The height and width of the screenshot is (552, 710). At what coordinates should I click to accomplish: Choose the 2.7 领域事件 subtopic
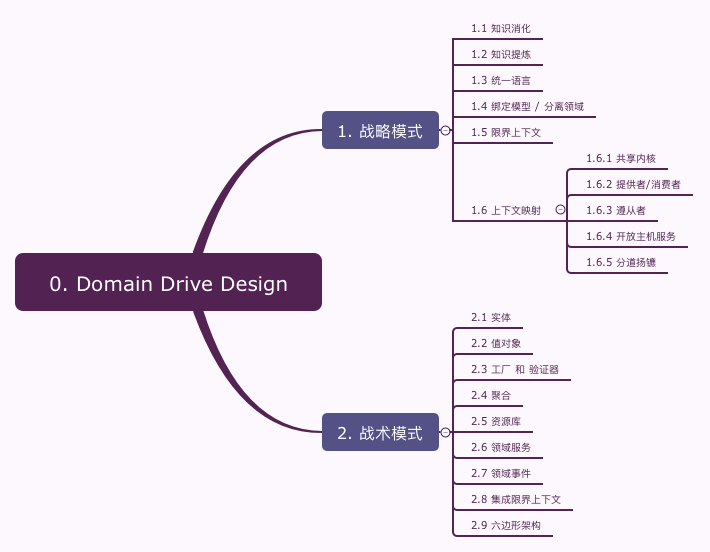pyautogui.click(x=501, y=473)
